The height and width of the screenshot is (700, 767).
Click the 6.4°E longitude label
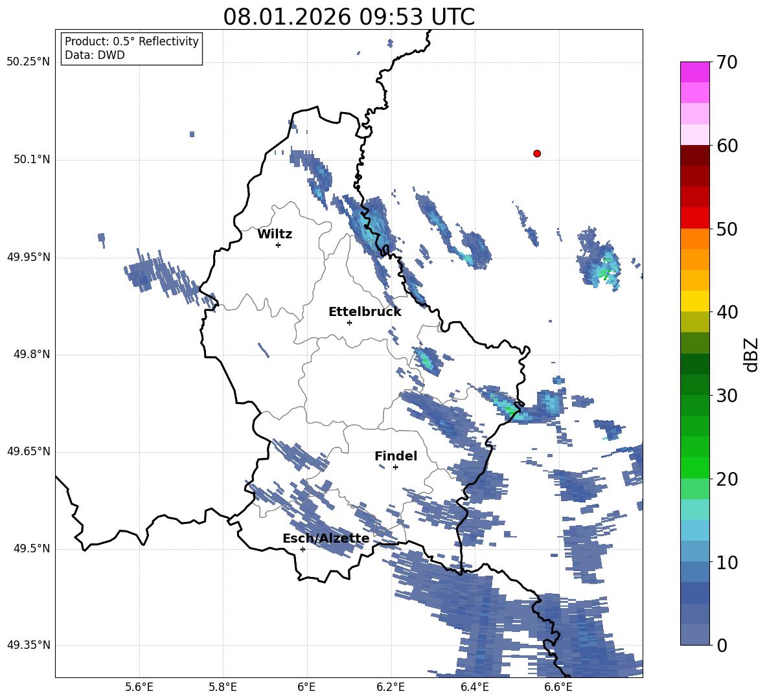click(474, 687)
